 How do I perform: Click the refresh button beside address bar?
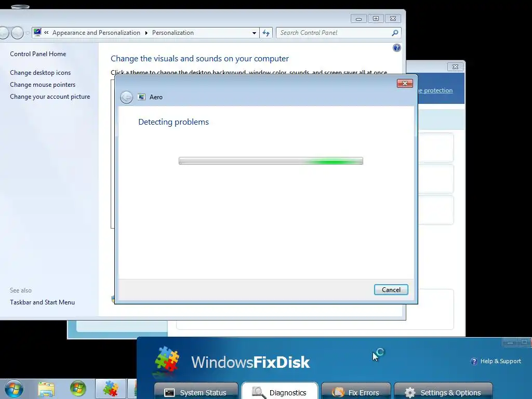(266, 33)
